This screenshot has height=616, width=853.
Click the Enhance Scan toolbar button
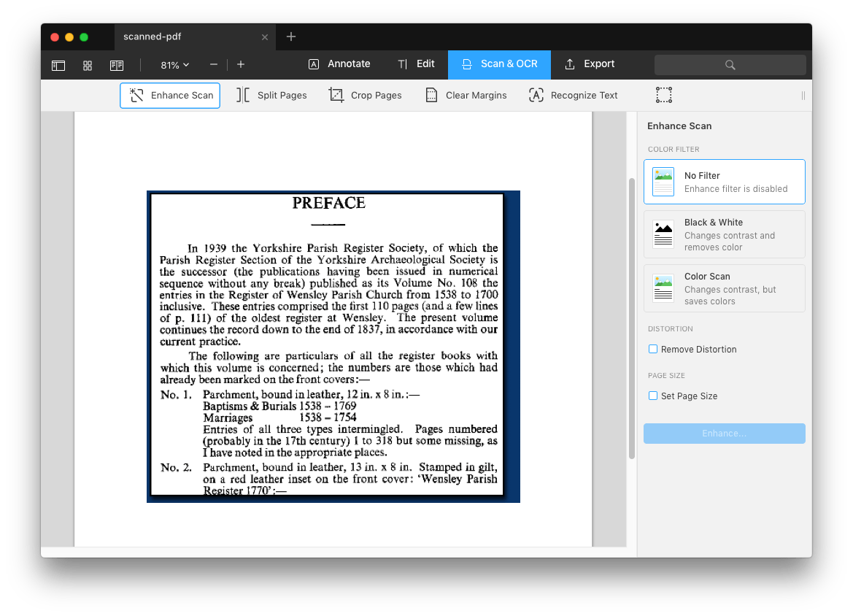170,95
